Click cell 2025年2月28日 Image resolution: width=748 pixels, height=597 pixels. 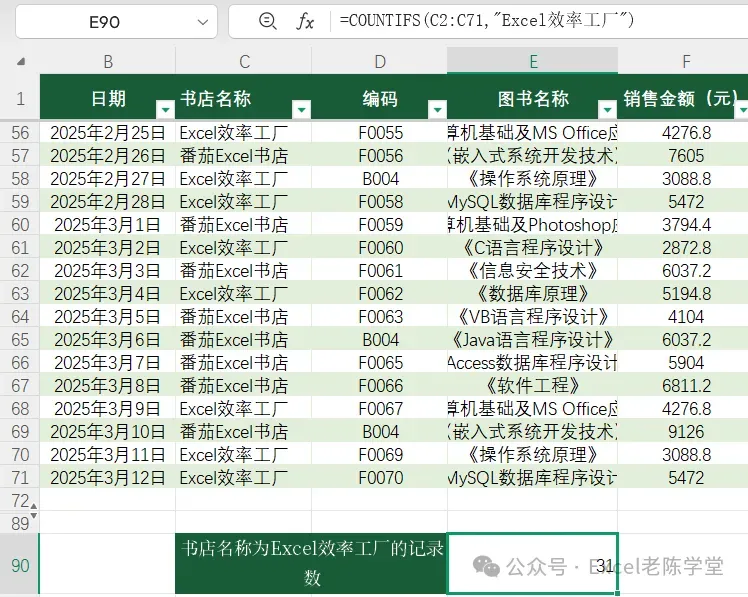pyautogui.click(x=108, y=202)
